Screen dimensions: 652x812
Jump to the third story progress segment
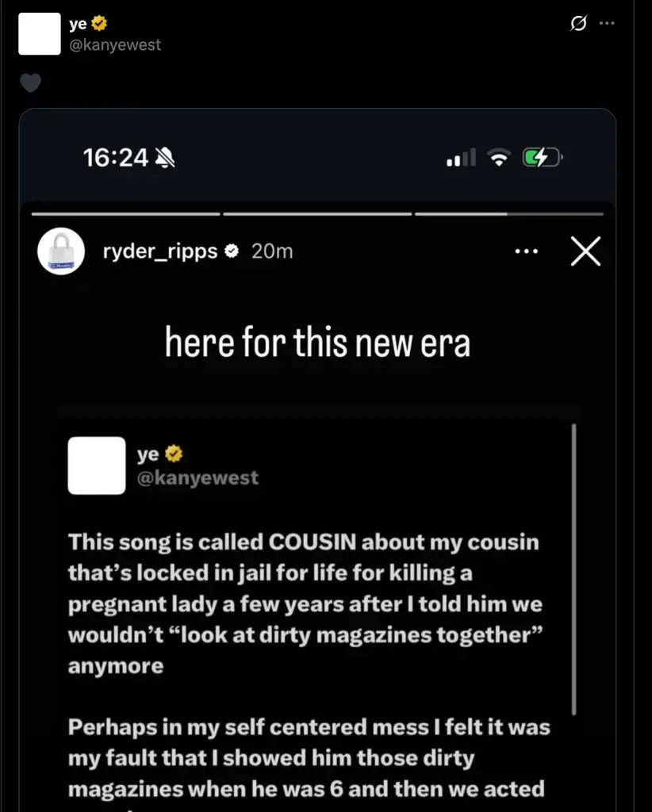point(508,213)
